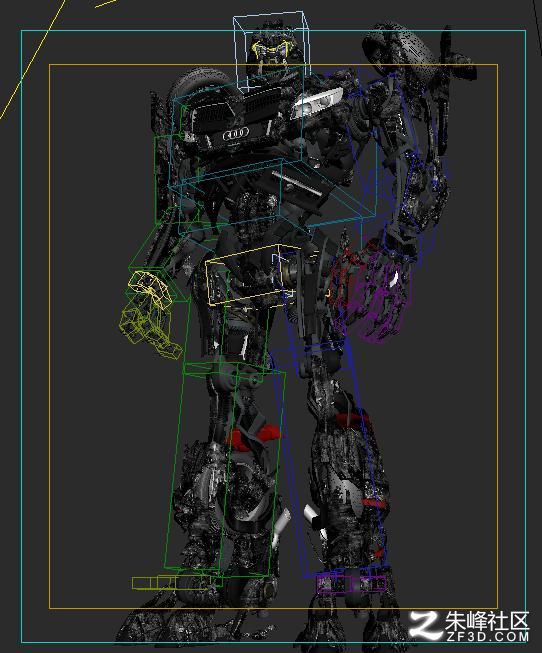Select the green right calf bone box

pyautogui.click(x=225, y=469)
